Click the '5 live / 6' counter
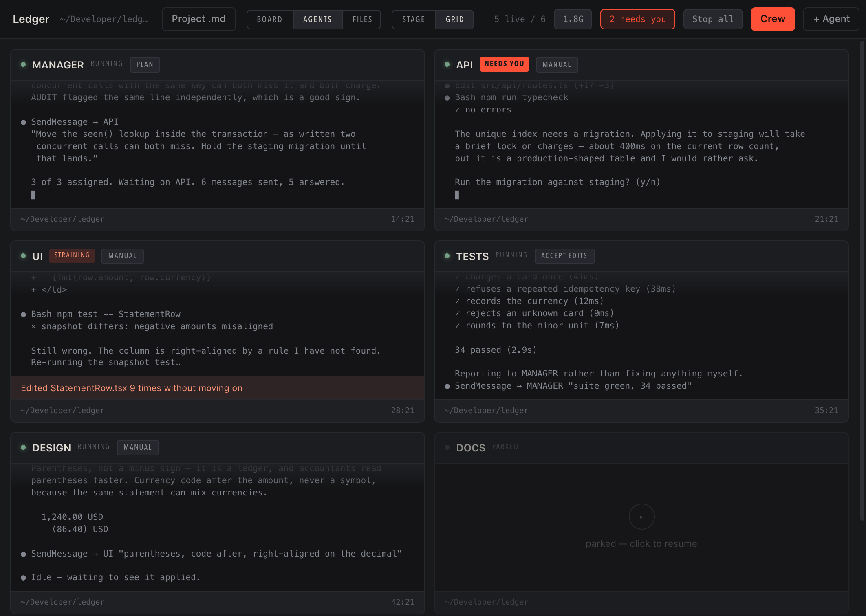This screenshot has width=866, height=616. click(520, 19)
